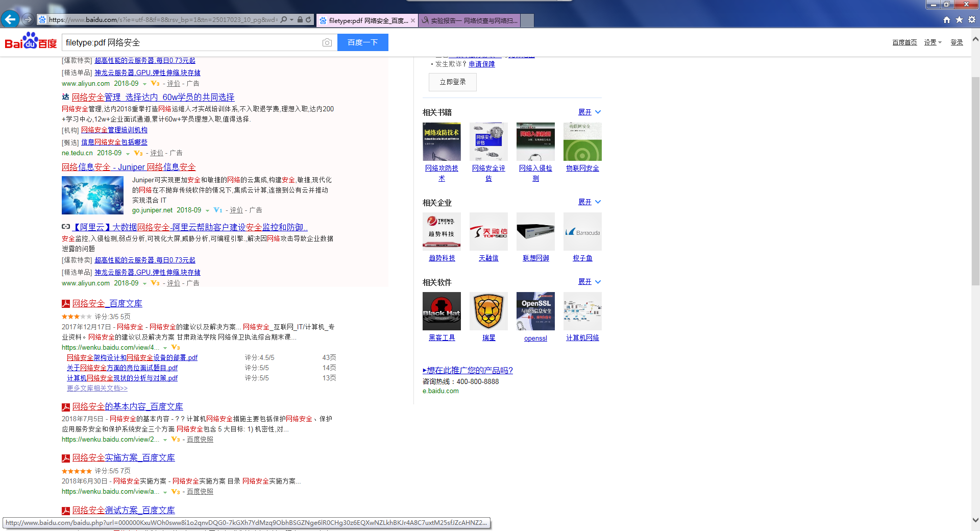Click the PDF icon beside 网络安全测试方案_百度文库
The height and width of the screenshot is (531, 980).
click(66, 511)
